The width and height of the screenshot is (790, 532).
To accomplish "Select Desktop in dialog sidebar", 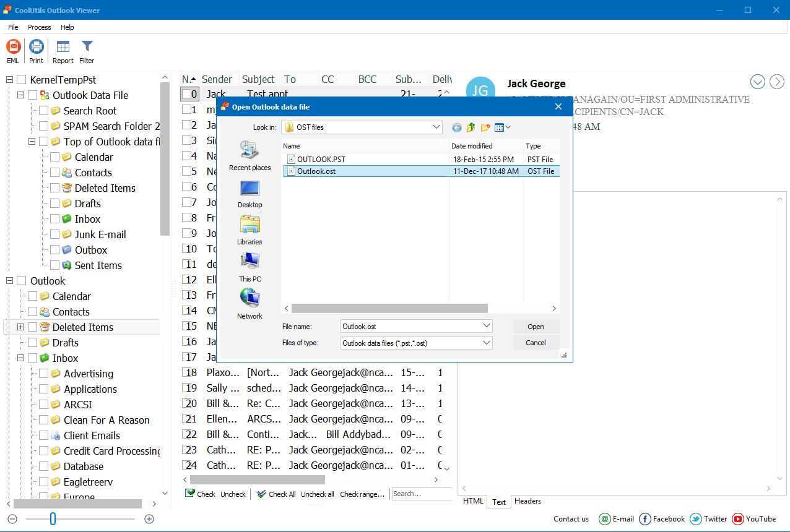I will tap(250, 194).
